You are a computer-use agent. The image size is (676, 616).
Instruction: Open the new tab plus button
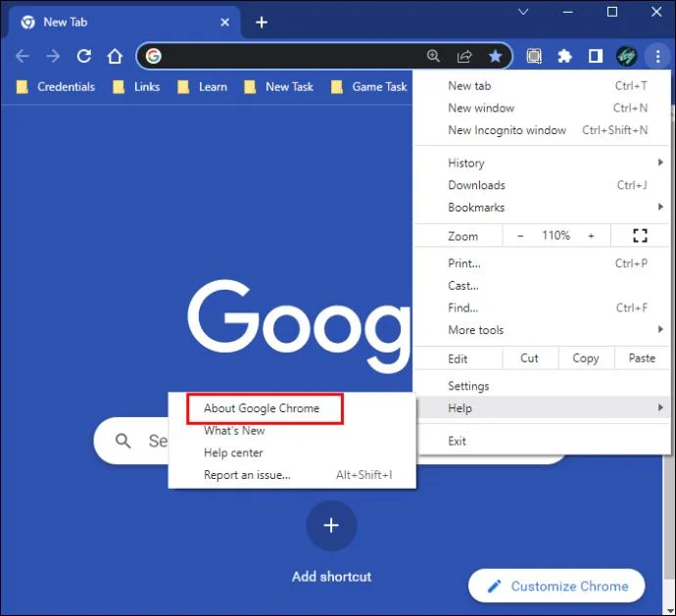coord(262,23)
